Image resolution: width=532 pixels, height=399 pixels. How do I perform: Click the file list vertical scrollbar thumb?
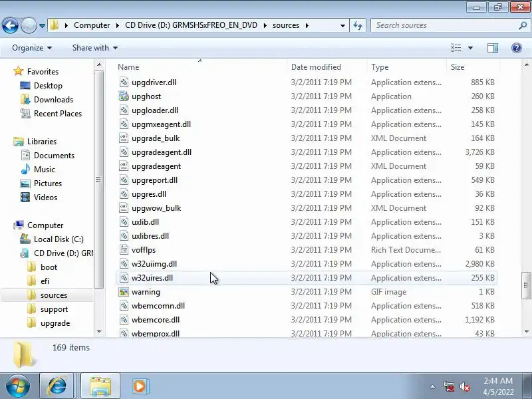tap(526, 285)
